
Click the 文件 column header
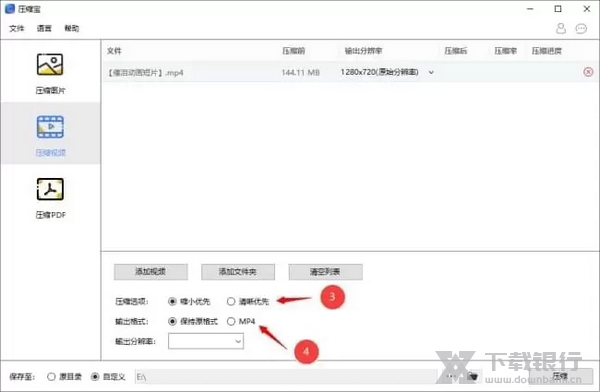(114, 51)
